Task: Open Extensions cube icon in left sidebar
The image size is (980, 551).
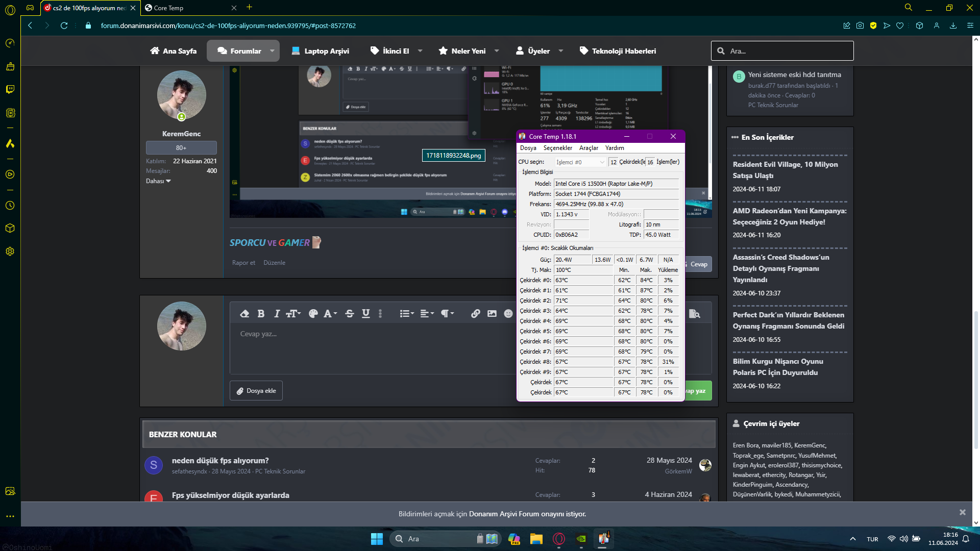Action: click(x=10, y=228)
